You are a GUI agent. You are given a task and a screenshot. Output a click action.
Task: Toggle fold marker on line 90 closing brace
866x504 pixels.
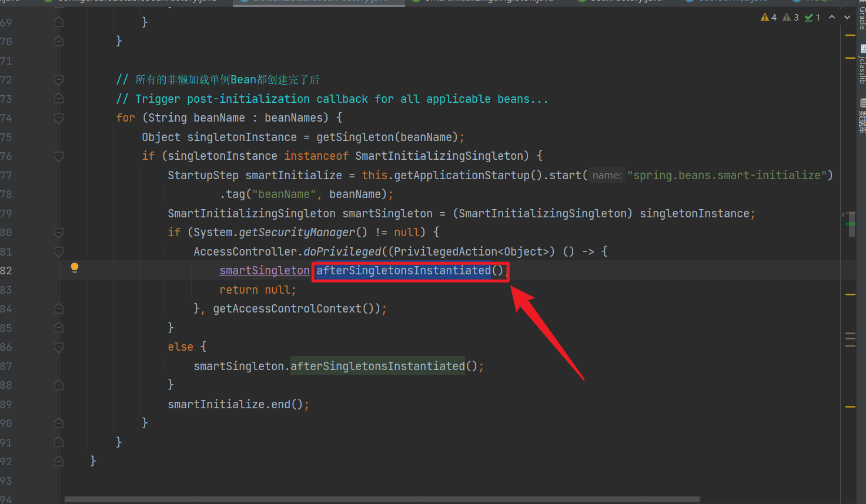click(59, 424)
